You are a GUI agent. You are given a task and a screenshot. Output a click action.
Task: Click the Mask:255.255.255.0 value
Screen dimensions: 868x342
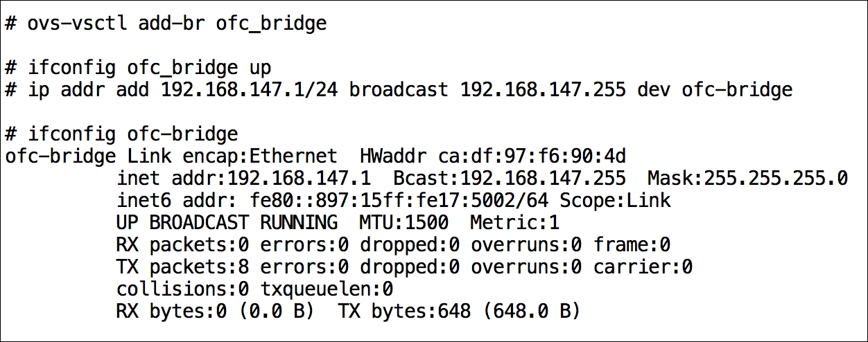[748, 179]
